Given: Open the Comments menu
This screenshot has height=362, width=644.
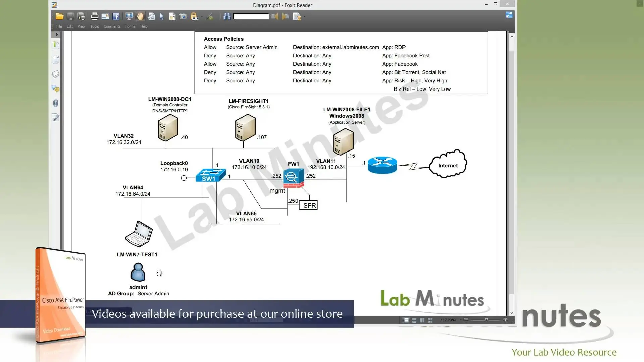Looking at the screenshot, I should click(x=112, y=26).
